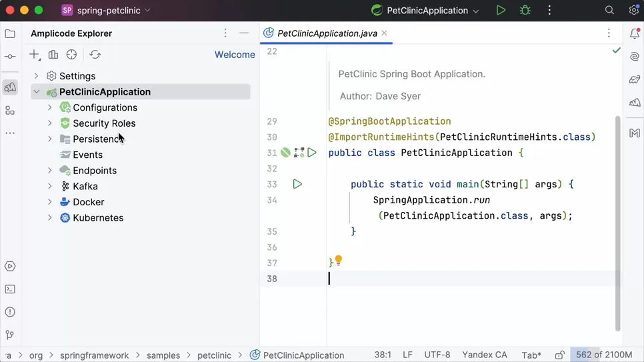This screenshot has width=644, height=362.
Task: Collapse the PetClinicApplication node
Action: [x=36, y=91]
